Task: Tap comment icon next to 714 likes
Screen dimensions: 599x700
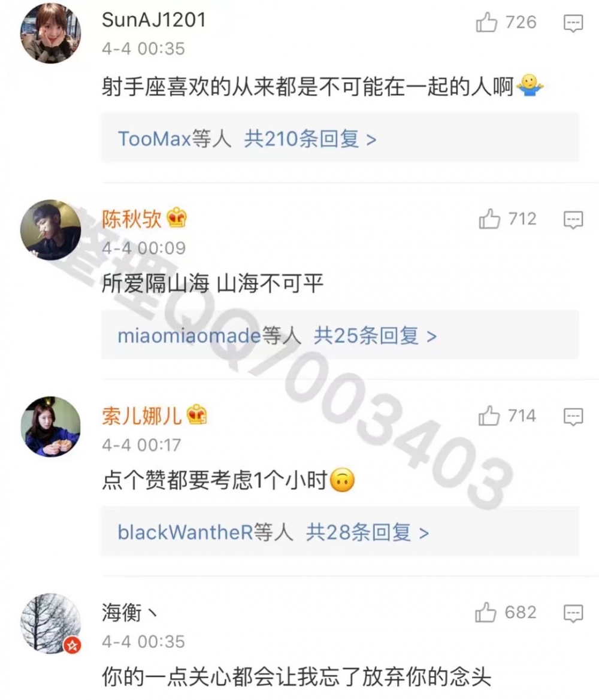Action: point(573,417)
